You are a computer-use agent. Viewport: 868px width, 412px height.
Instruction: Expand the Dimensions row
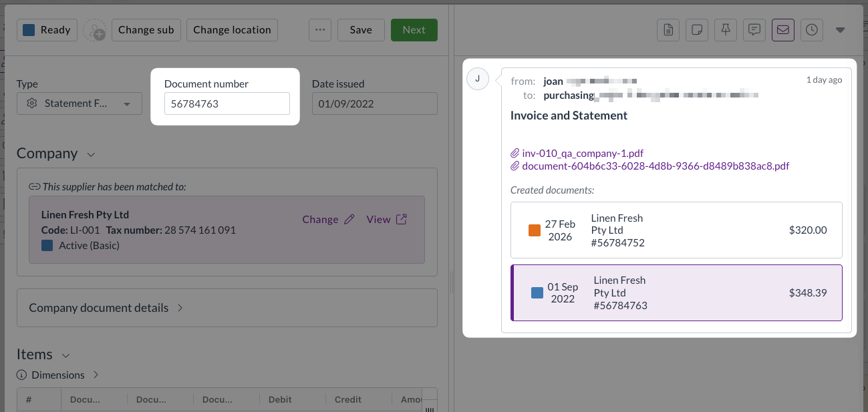96,375
